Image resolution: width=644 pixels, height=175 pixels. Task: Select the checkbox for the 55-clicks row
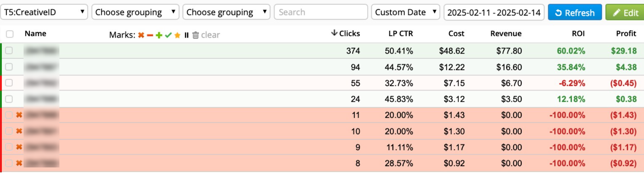click(9, 83)
